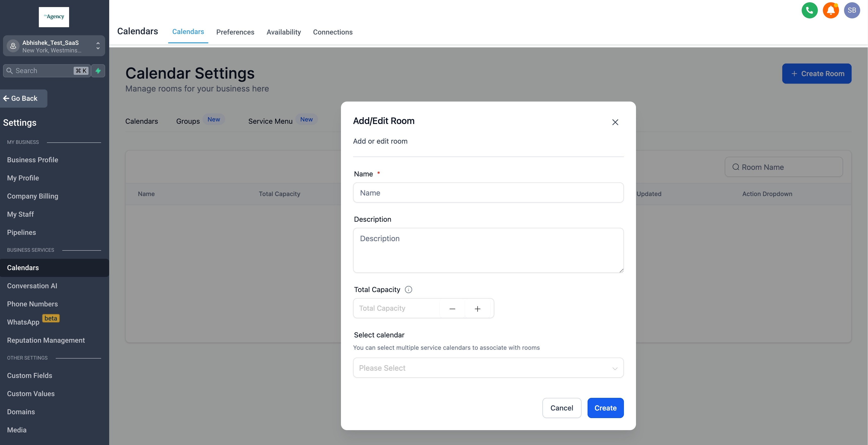Open the Select calendar dropdown
868x445 pixels.
(488, 368)
